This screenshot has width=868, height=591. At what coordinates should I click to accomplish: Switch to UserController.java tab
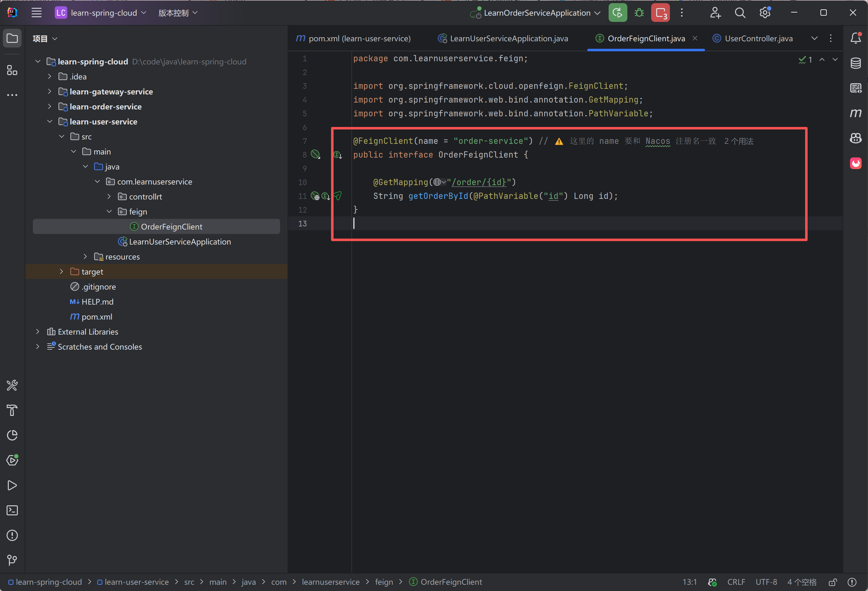pyautogui.click(x=752, y=38)
